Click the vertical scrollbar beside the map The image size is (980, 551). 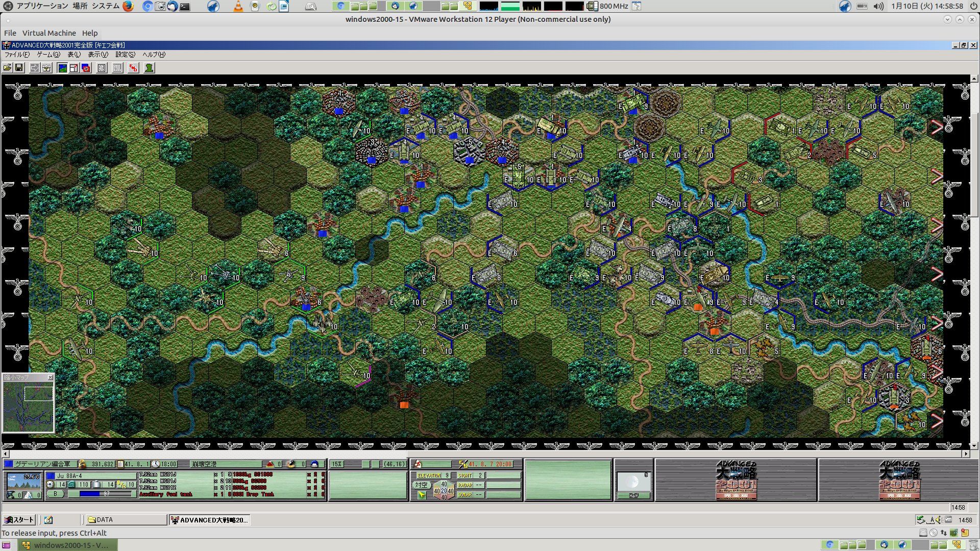(x=974, y=262)
